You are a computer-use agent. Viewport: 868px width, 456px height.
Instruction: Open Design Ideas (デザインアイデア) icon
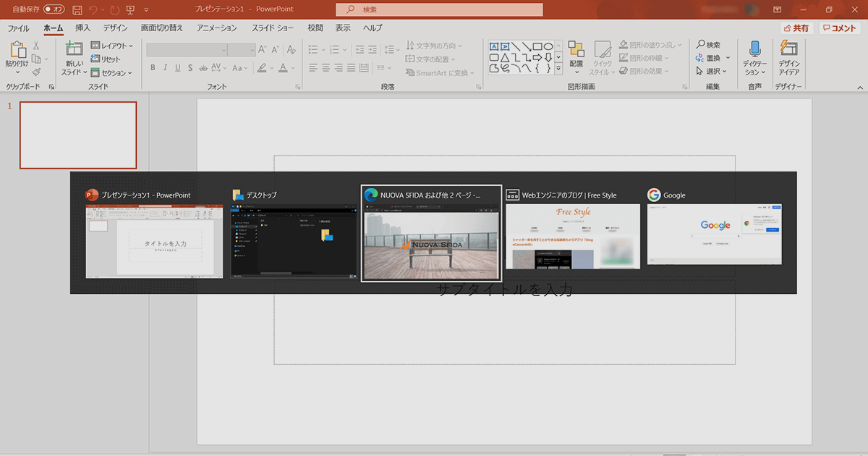tap(789, 49)
